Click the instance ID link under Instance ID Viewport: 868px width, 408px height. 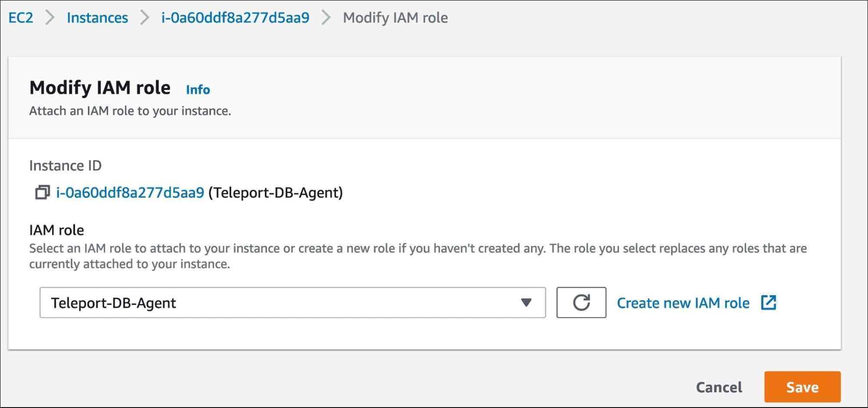pos(130,192)
